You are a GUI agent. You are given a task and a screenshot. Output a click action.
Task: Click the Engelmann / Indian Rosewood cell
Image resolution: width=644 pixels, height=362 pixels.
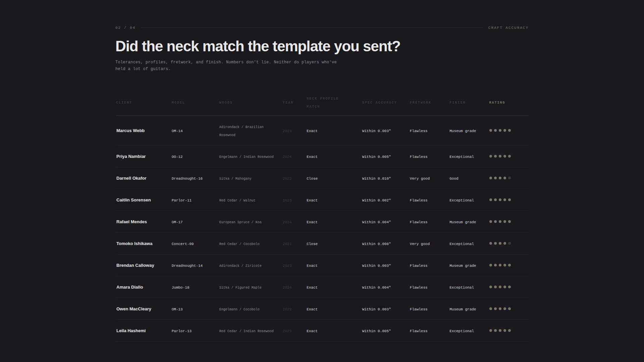(x=246, y=157)
